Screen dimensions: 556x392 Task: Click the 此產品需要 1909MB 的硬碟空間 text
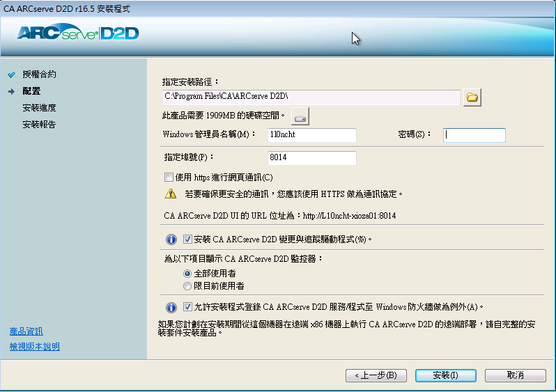point(224,116)
